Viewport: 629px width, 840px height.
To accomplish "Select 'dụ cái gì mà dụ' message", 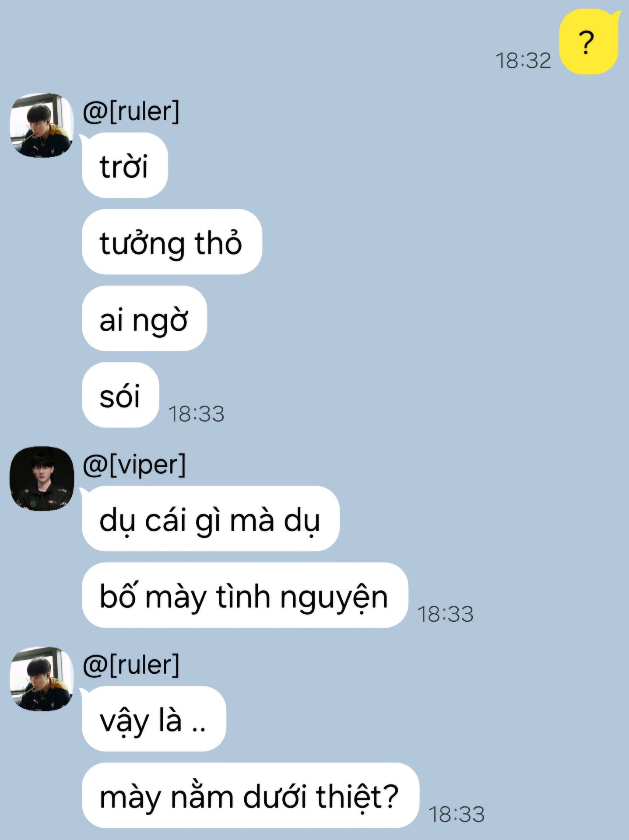I will point(211,518).
